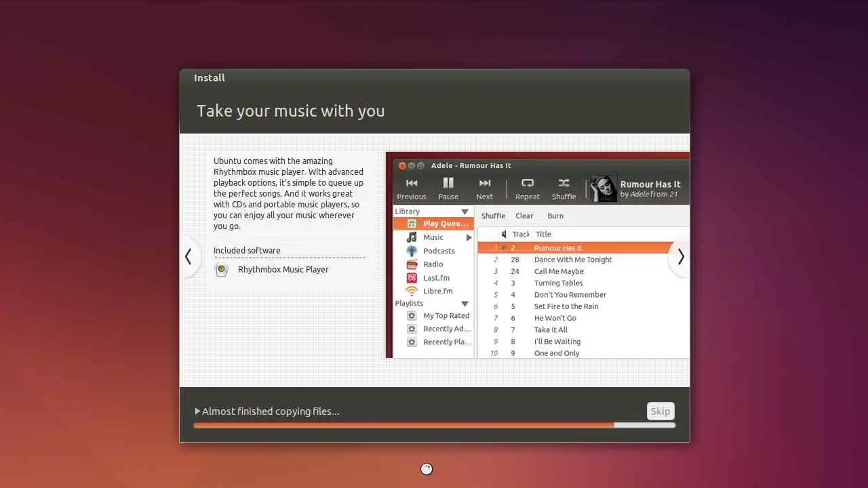868x488 pixels.
Task: Click the accessibility icon below the installer
Action: tap(427, 468)
